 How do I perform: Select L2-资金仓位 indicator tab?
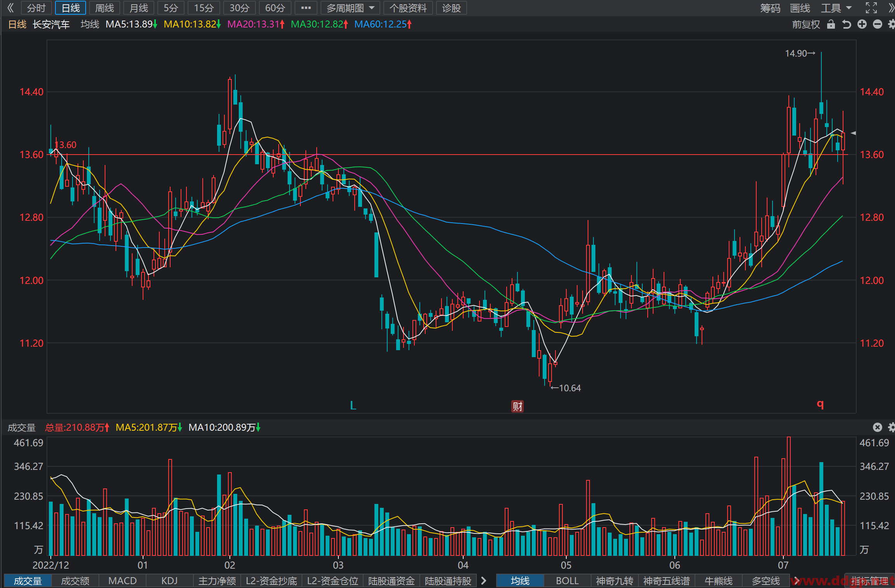[333, 581]
